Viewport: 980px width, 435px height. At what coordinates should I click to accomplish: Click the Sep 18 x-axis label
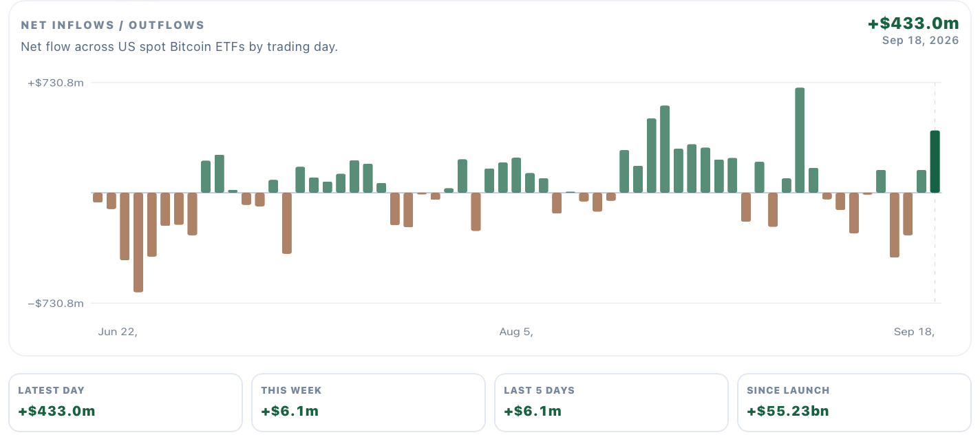coord(914,332)
